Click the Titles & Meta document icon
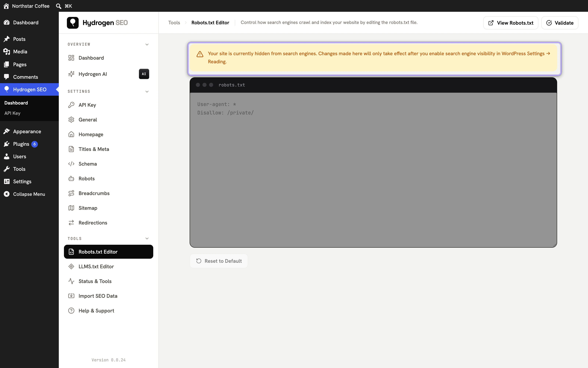The image size is (588, 368). pyautogui.click(x=71, y=149)
